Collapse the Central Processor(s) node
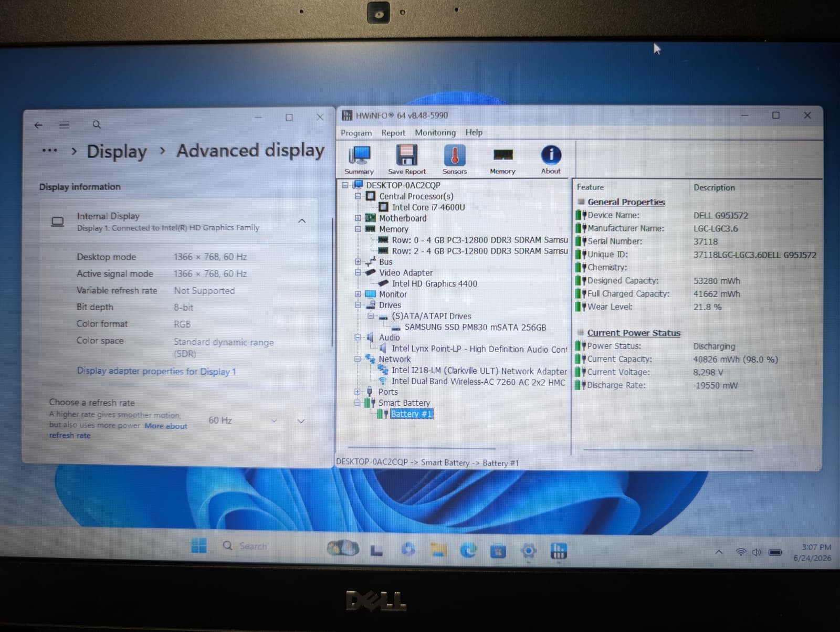This screenshot has width=840, height=632. coord(358,196)
